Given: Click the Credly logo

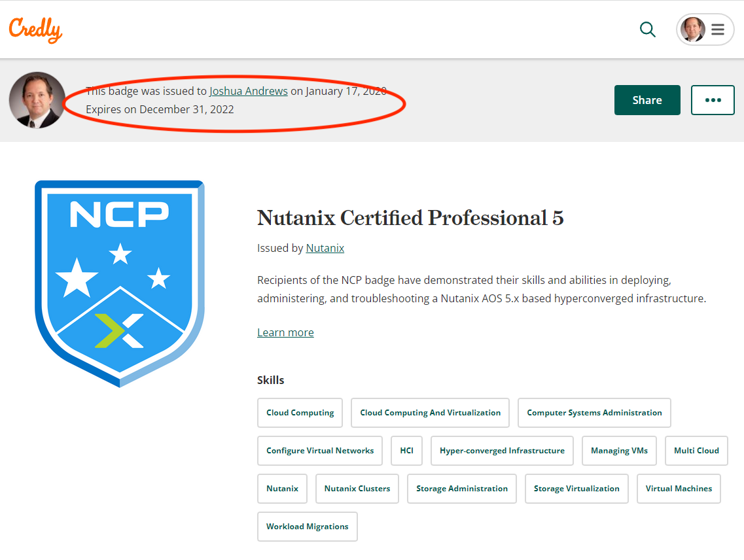Looking at the screenshot, I should (35, 29).
